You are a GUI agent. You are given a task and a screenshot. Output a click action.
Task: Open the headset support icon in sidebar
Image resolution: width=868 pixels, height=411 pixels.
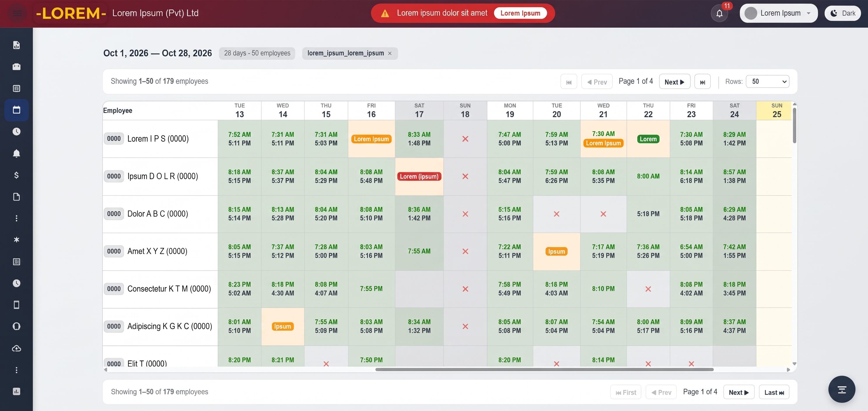tap(16, 326)
